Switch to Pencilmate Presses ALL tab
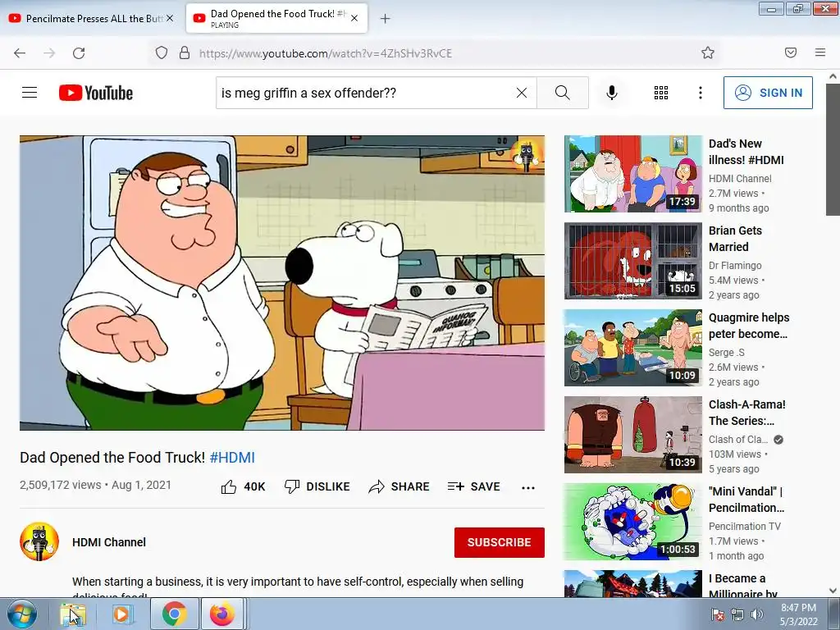The height and width of the screenshot is (630, 840). pyautogui.click(x=91, y=18)
